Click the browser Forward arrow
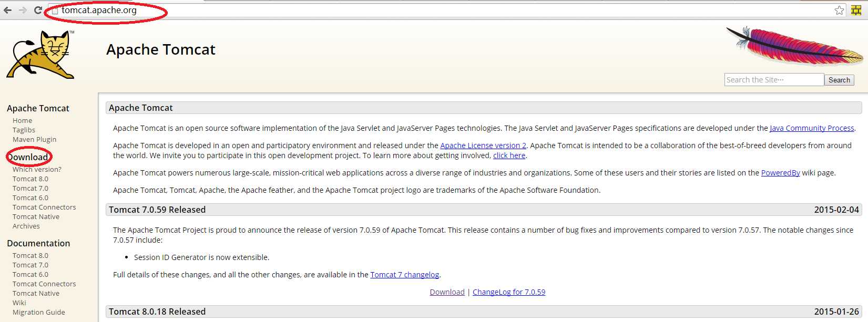This screenshot has width=868, height=322. pos(23,10)
